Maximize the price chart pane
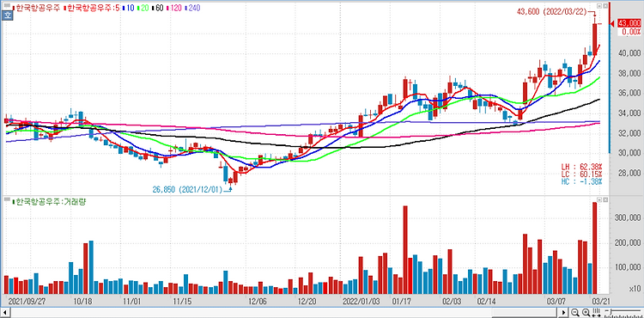The width and height of the screenshot is (644, 318). (x=599, y=6)
